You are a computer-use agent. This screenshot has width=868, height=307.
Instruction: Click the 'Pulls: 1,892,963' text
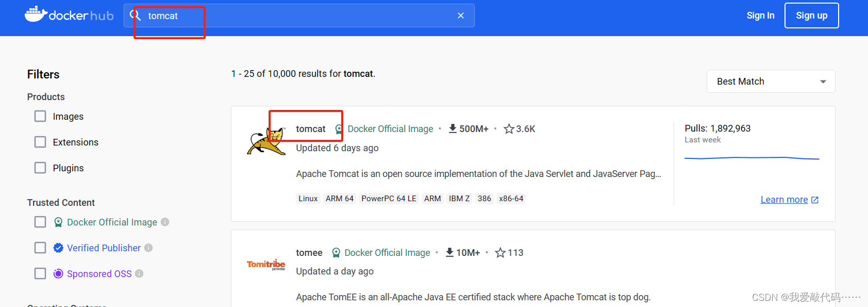click(717, 128)
